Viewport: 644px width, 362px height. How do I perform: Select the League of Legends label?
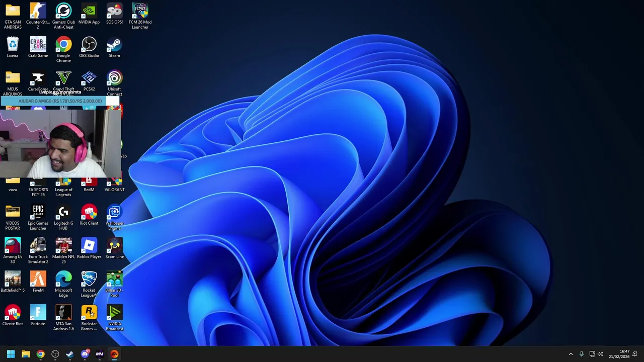tap(63, 192)
